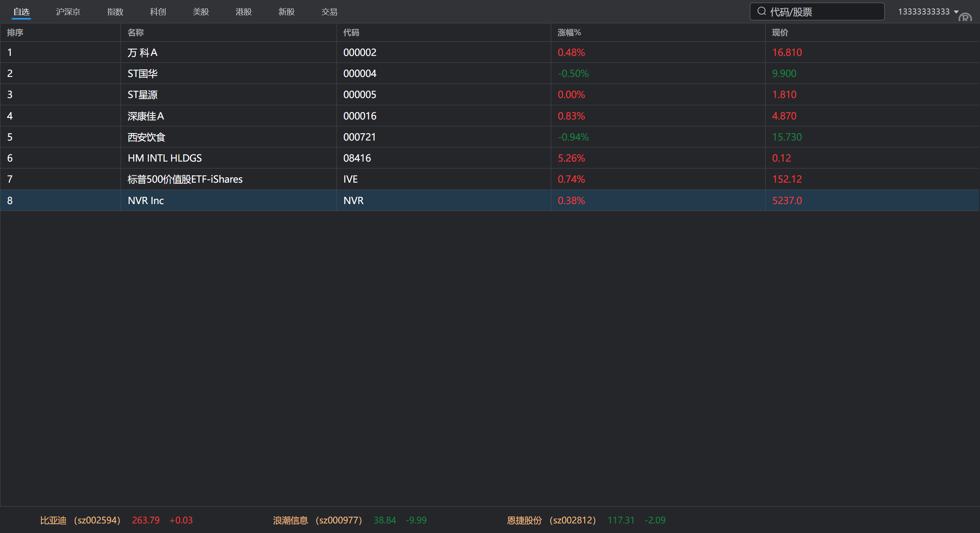Click the R logo icon at top right
The height and width of the screenshot is (533, 980).
click(965, 17)
